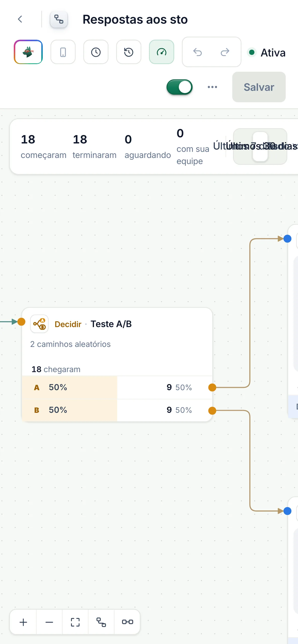Zoom in with the plus button
298x644 pixels.
pyautogui.click(x=23, y=622)
